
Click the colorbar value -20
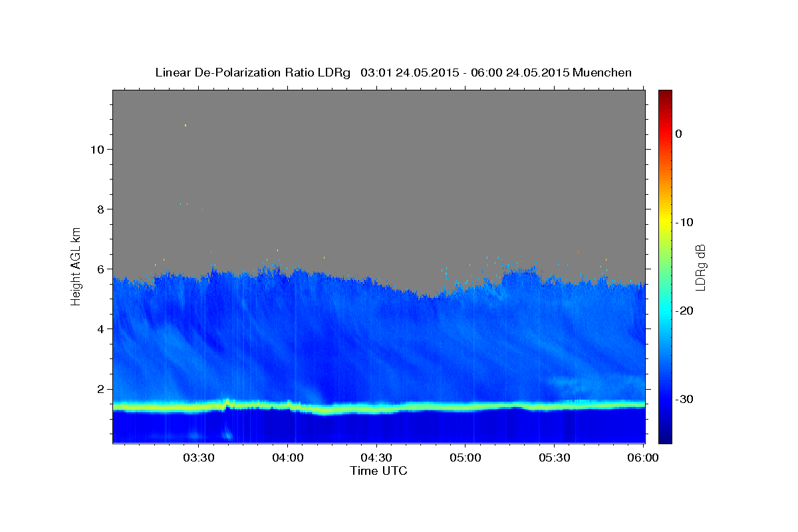click(684, 311)
